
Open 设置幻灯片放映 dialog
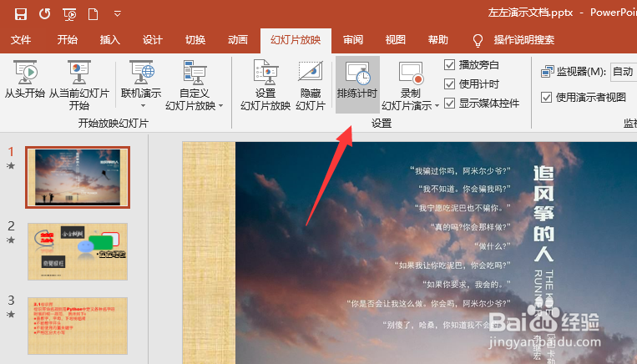265,85
